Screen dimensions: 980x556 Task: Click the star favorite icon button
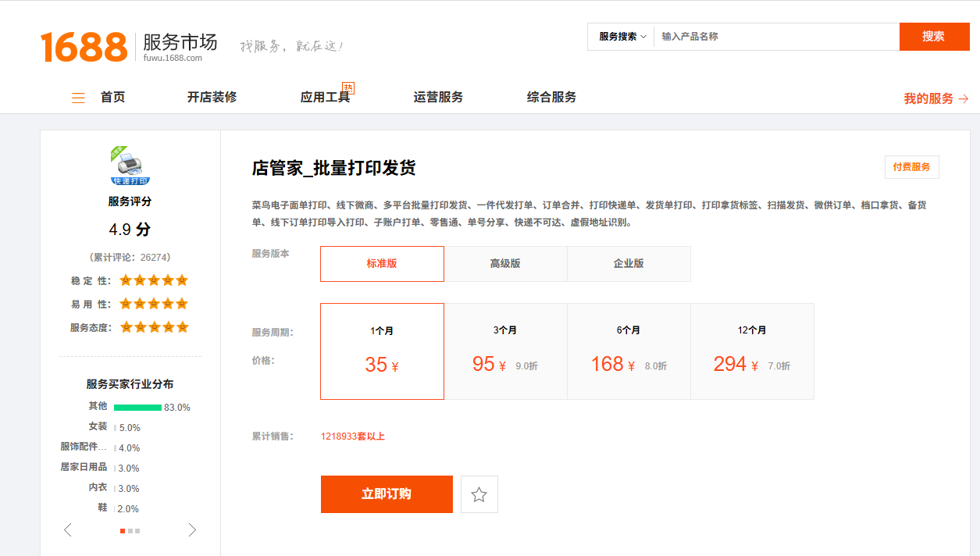pyautogui.click(x=479, y=494)
